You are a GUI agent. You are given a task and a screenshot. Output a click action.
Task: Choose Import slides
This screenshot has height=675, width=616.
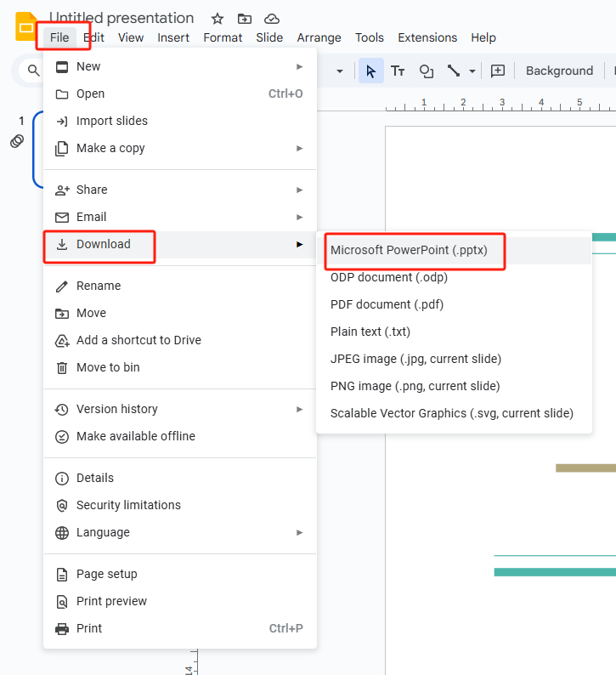[180, 121]
